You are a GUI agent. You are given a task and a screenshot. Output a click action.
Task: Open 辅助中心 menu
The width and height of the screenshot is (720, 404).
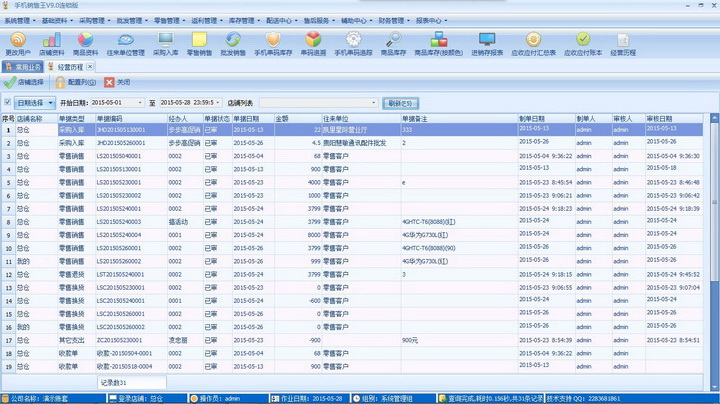[x=356, y=21]
